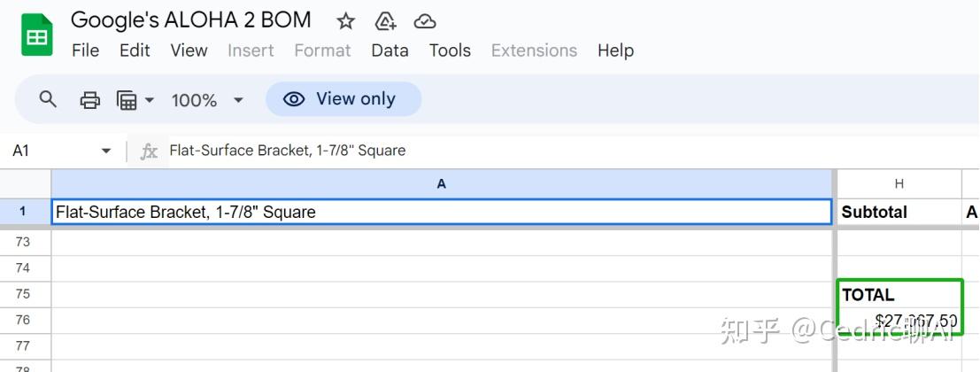Select the column A header

click(x=442, y=183)
